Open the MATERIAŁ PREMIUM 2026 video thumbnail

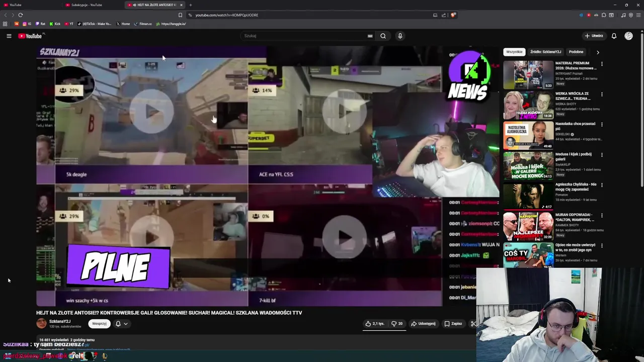click(528, 74)
